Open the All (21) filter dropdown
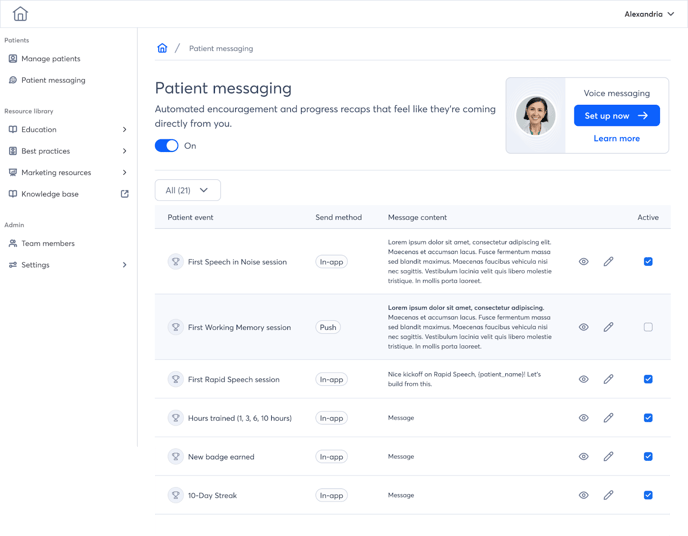This screenshot has height=536, width=688. pos(188,190)
